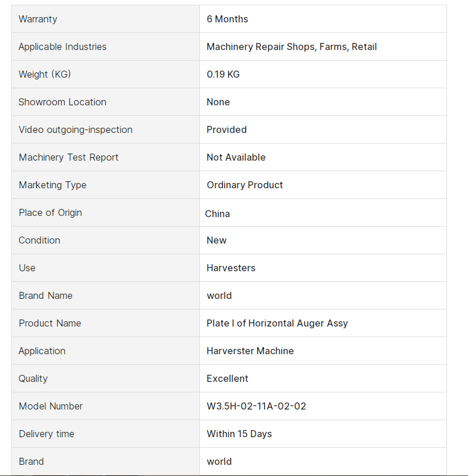This screenshot has width=468, height=476.
Task: Select "Machinery Repair Shops, Farms, Retail" text
Action: coord(292,46)
